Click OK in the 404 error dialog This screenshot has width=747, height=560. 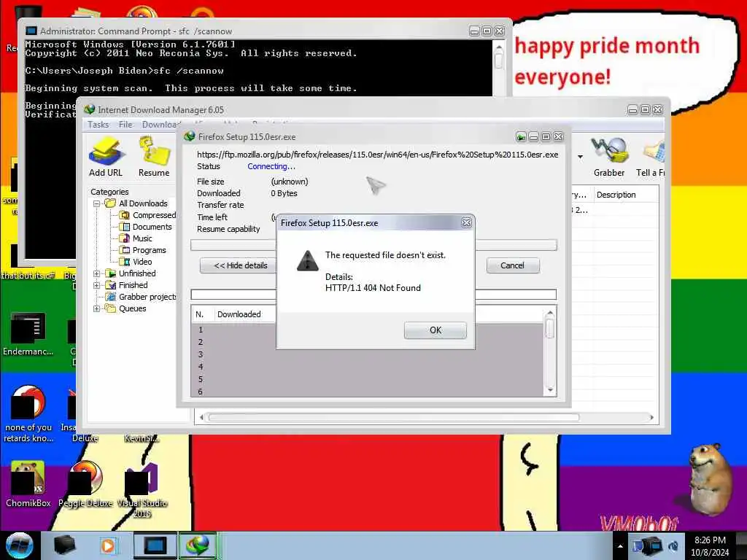tap(435, 330)
